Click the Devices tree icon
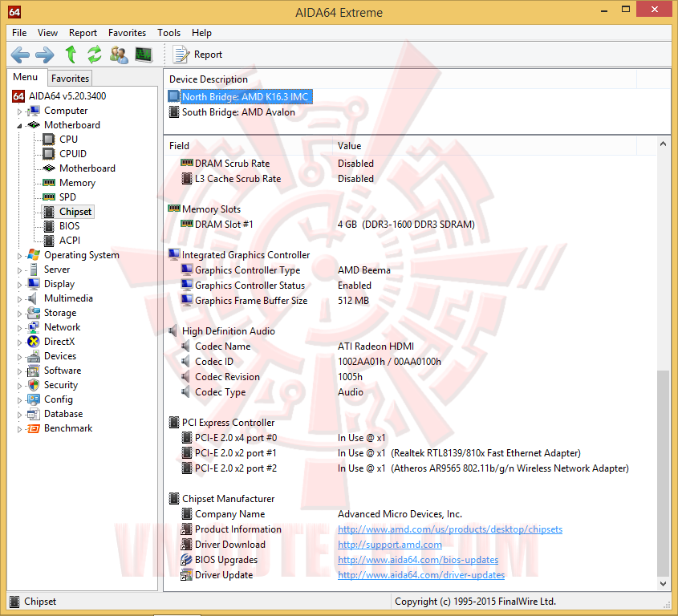Image resolution: width=678 pixels, height=616 pixels. click(33, 356)
